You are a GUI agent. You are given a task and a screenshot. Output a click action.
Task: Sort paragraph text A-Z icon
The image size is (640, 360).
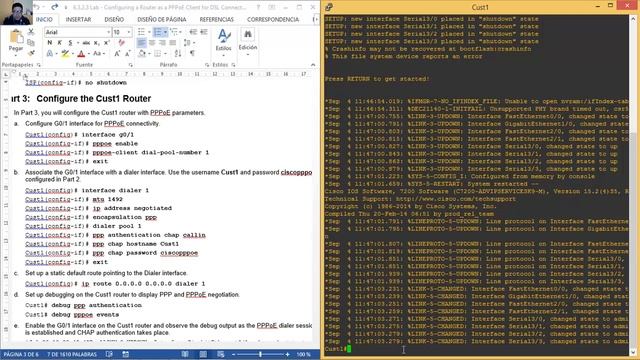click(178, 53)
